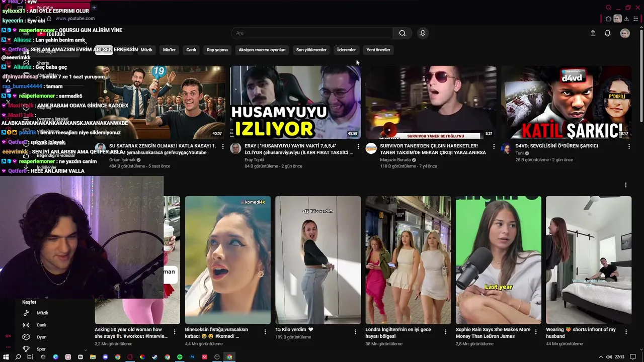Open Bineceksin fıstığa short thumbnail
Image resolution: width=644 pixels, height=362 pixels.
(x=228, y=260)
